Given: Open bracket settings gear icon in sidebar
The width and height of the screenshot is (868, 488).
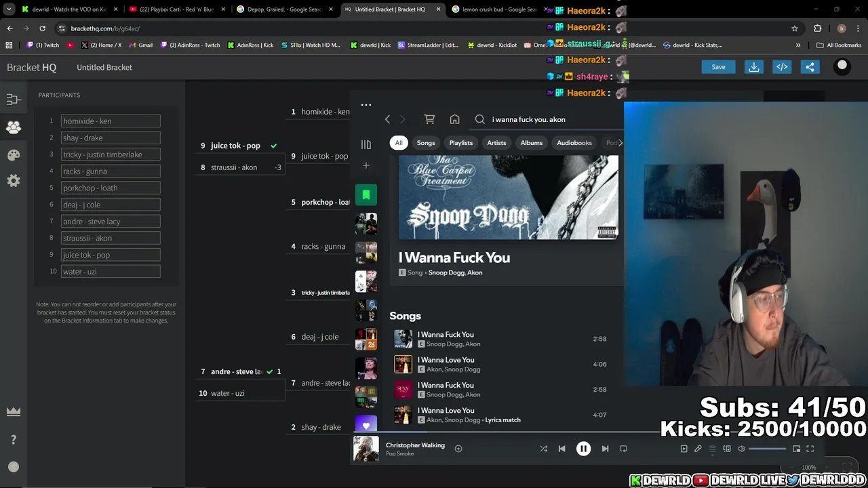Looking at the screenshot, I should point(14,181).
